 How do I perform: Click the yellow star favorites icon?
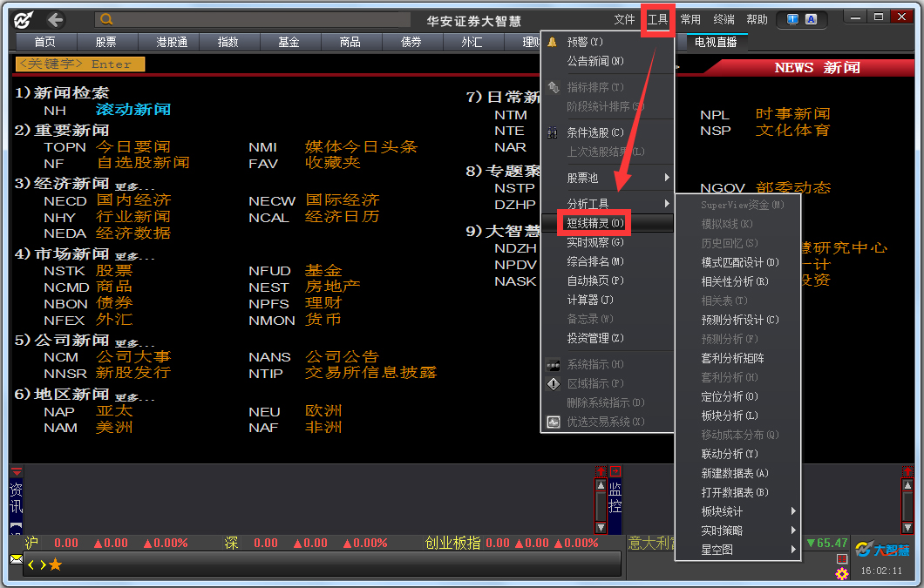pos(56,564)
